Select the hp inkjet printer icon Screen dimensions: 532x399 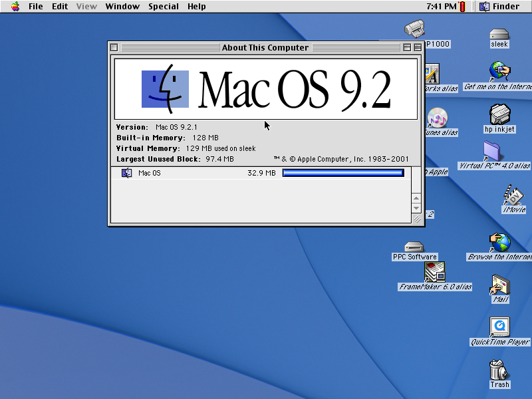pos(500,114)
